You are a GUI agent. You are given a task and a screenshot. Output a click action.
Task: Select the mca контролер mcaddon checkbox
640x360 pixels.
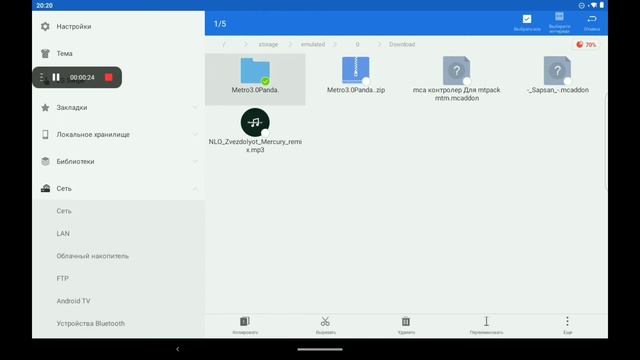(x=467, y=81)
